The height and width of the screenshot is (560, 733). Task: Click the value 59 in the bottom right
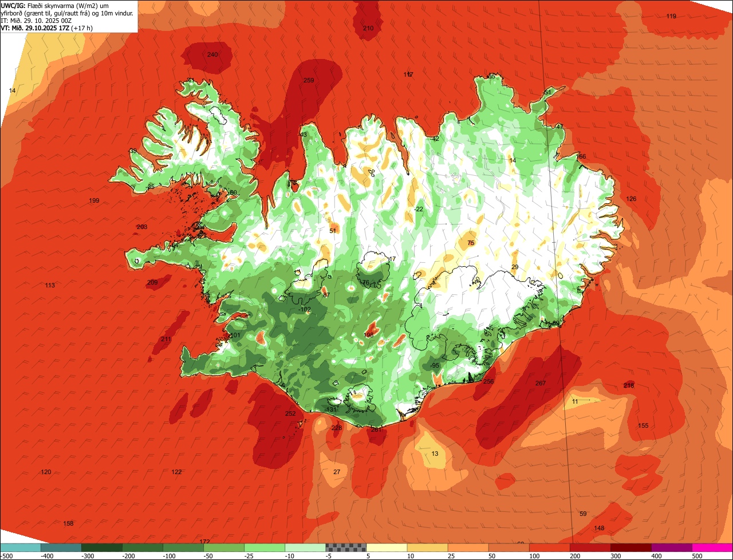(x=583, y=514)
